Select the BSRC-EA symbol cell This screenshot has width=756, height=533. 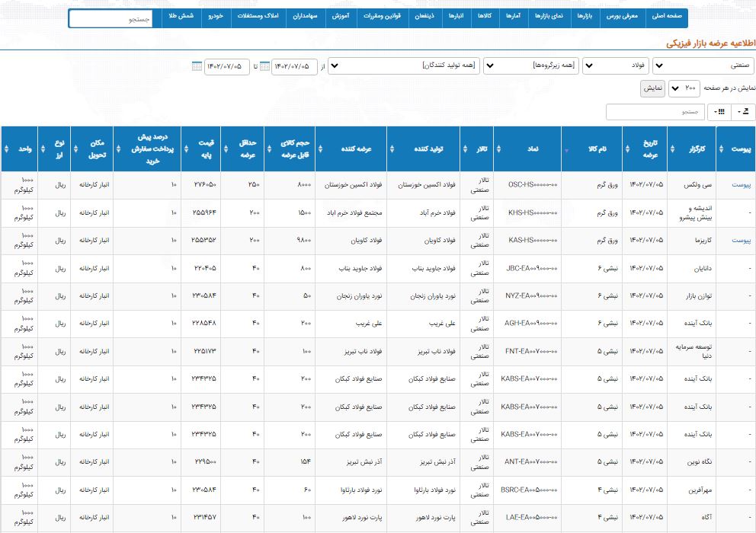[x=529, y=490]
